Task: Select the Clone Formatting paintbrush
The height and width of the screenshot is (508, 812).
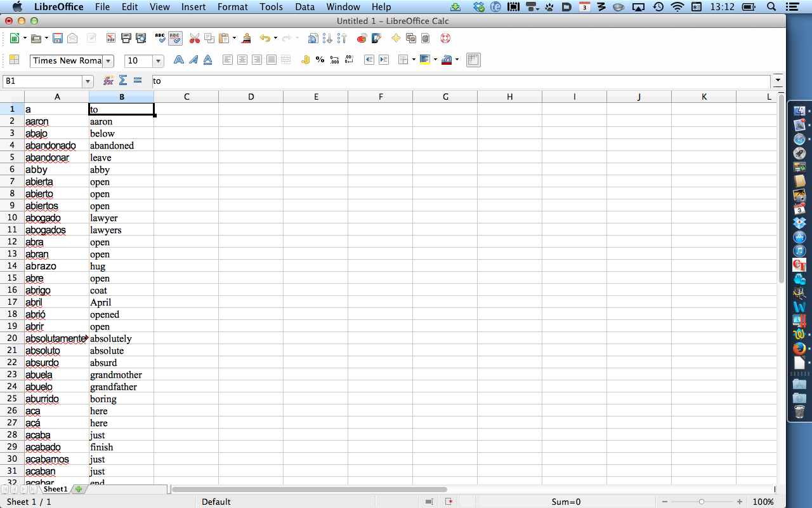Action: click(x=247, y=38)
